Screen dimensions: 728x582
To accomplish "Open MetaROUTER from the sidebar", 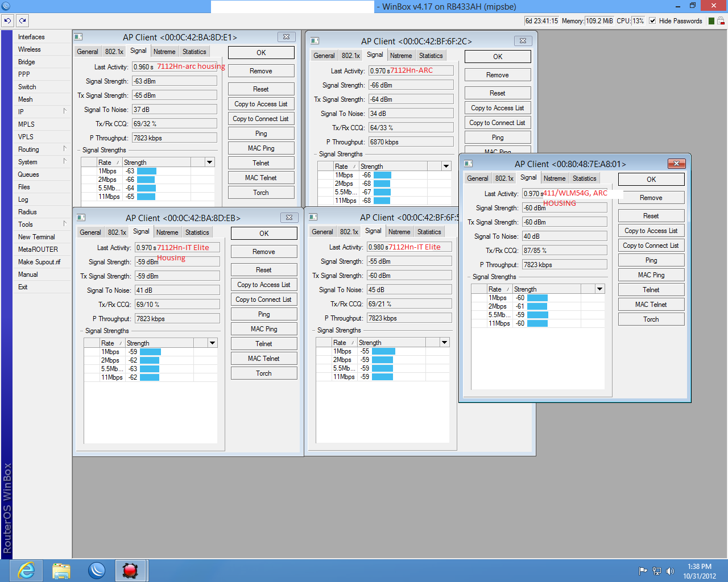I will pyautogui.click(x=38, y=250).
